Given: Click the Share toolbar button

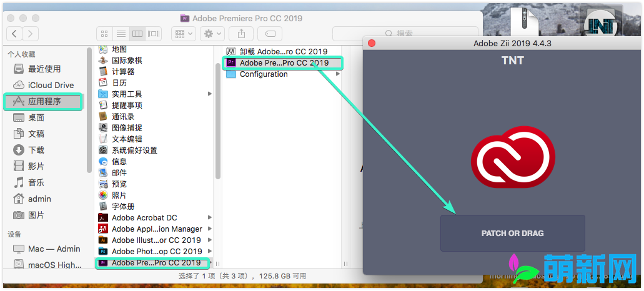Looking at the screenshot, I should [x=242, y=34].
